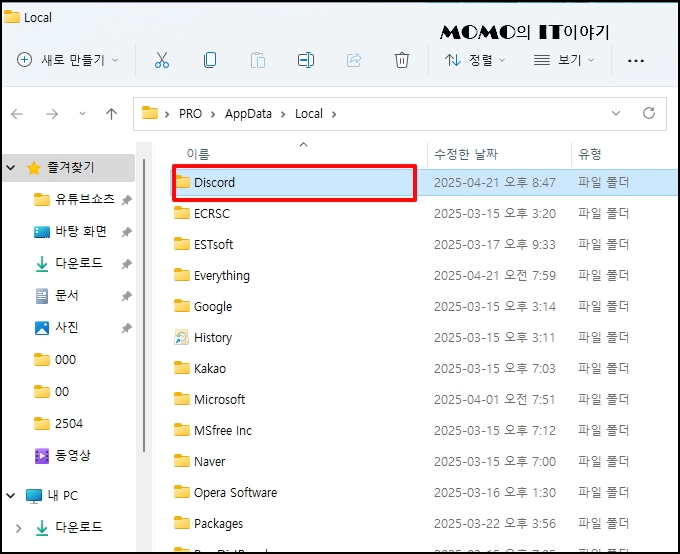Image resolution: width=680 pixels, height=554 pixels.
Task: Click pin icon beside 문서
Action: click(127, 296)
